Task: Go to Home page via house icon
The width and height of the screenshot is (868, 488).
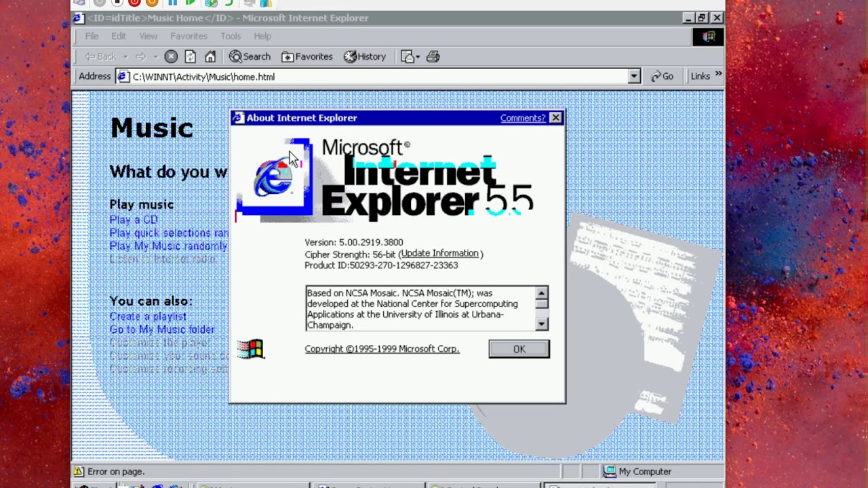Action: click(210, 56)
